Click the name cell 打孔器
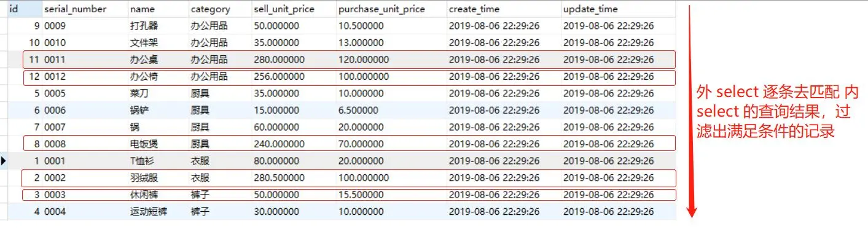The height and width of the screenshot is (232, 868). pos(144,26)
